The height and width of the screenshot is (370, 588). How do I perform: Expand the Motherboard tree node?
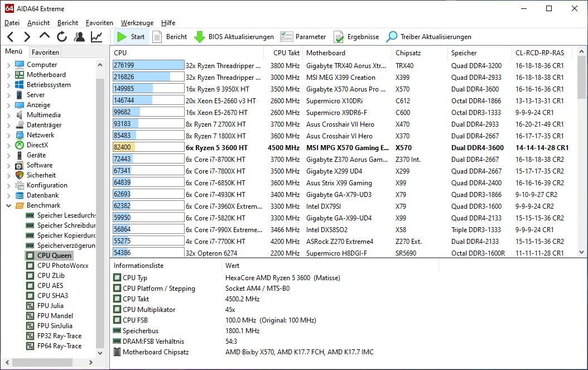[x=8, y=75]
